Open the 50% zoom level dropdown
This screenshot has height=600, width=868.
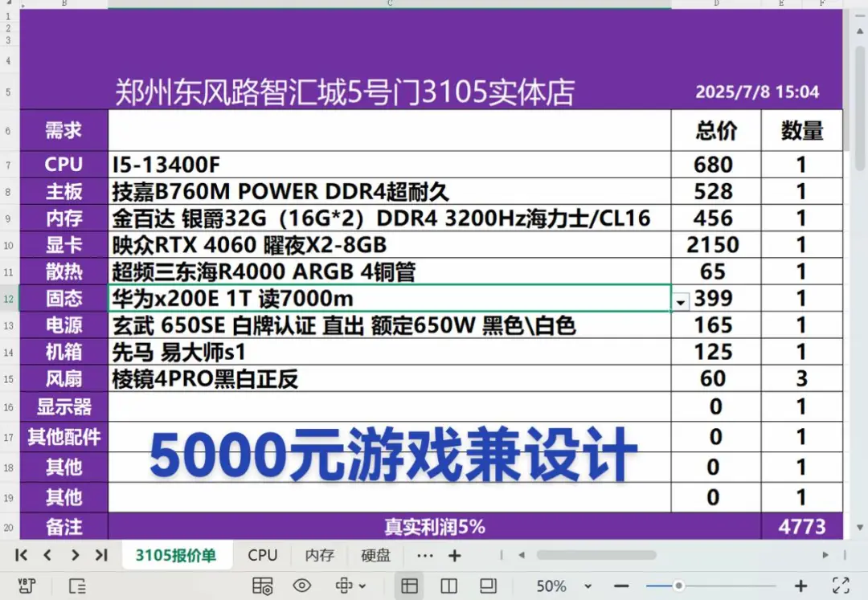pyautogui.click(x=588, y=586)
